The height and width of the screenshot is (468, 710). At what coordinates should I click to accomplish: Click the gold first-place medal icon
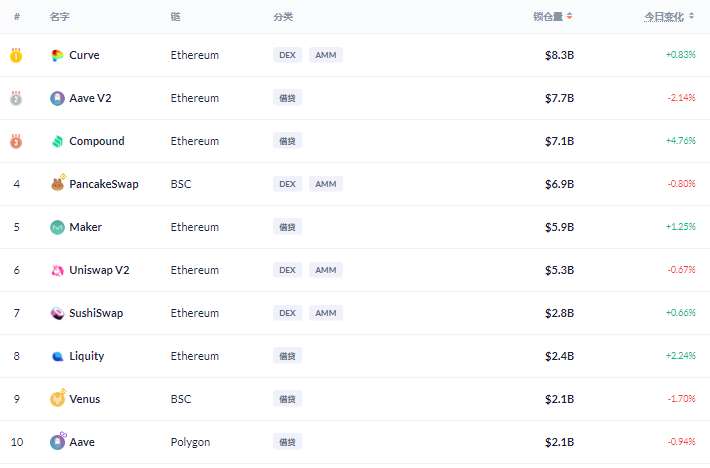(x=16, y=55)
